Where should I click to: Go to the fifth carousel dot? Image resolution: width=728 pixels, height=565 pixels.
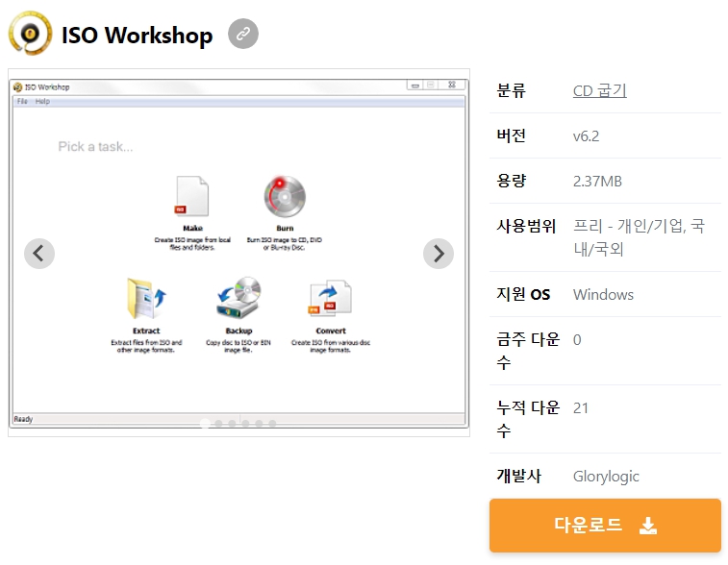(x=259, y=424)
